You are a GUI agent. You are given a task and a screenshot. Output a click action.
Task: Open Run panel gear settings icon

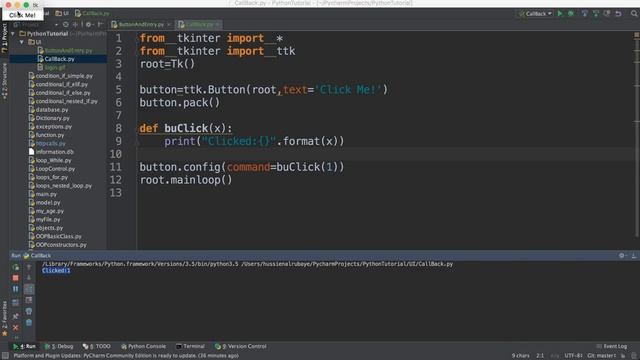[622, 256]
